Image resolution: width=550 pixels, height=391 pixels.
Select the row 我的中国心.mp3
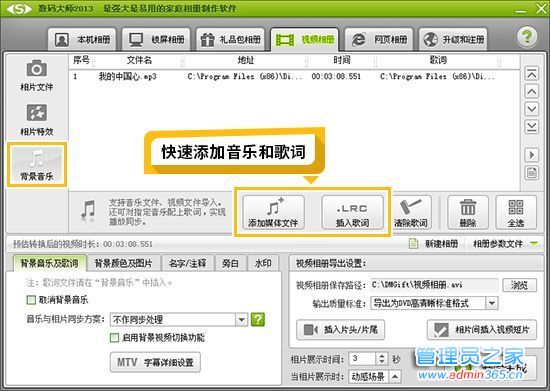click(294, 76)
